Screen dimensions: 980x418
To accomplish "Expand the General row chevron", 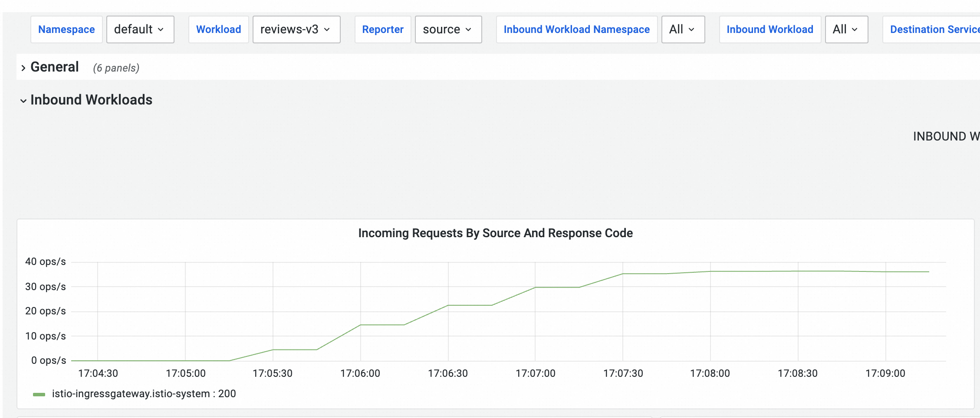I will point(23,68).
